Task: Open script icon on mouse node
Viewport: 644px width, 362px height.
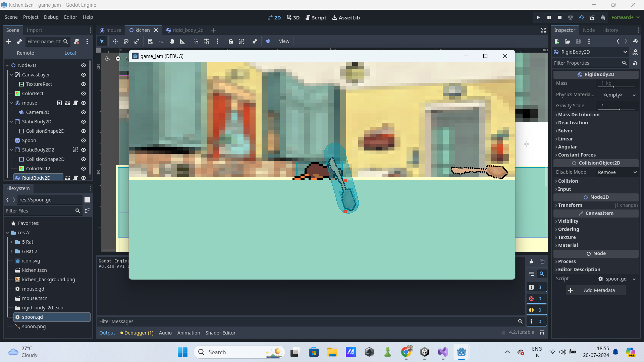Action: coord(75,103)
